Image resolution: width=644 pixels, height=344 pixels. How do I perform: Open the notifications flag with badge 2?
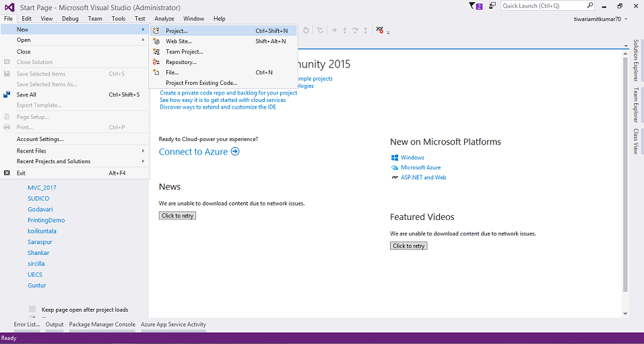[x=475, y=6]
